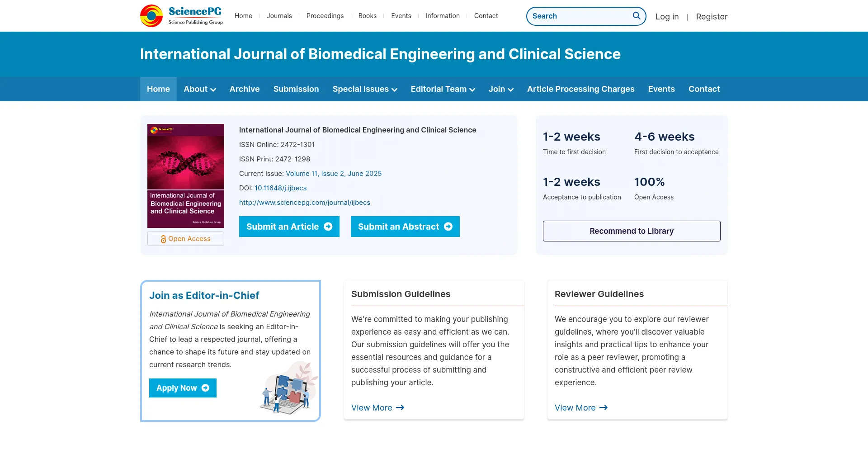Click the arrow icon on Submit an Abstract
The image size is (868, 449).
[448, 227]
